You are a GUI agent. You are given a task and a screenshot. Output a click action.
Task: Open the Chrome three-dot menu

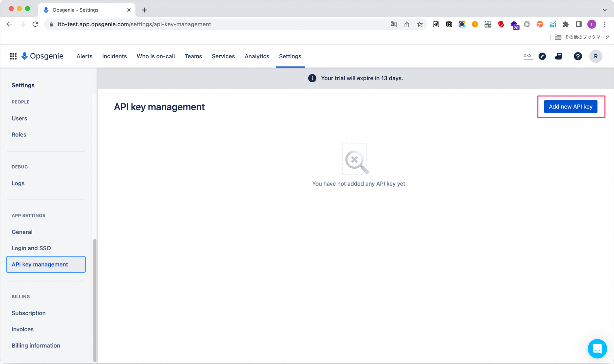[604, 24]
